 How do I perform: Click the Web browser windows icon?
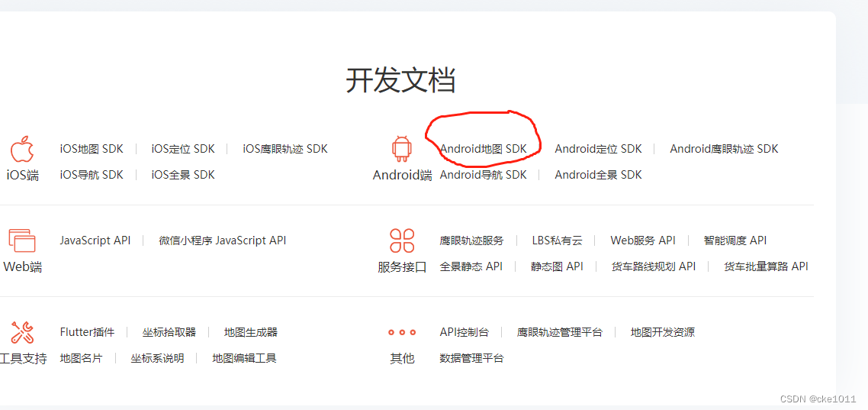22,241
